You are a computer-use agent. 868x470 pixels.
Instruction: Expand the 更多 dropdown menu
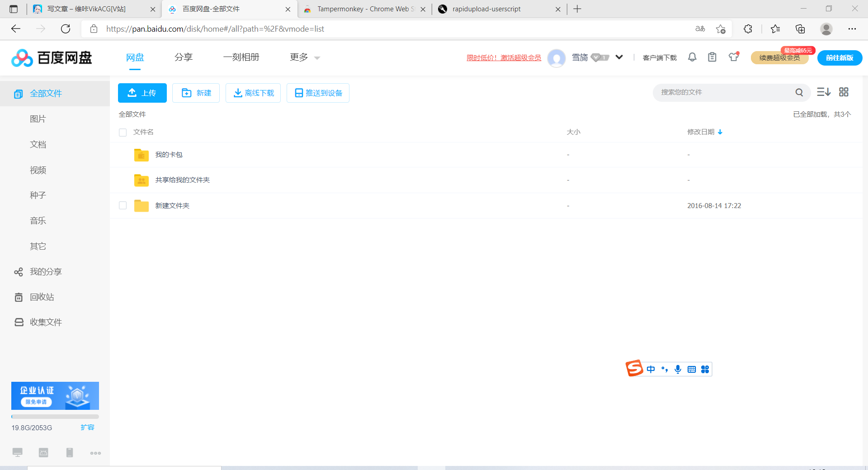305,57
